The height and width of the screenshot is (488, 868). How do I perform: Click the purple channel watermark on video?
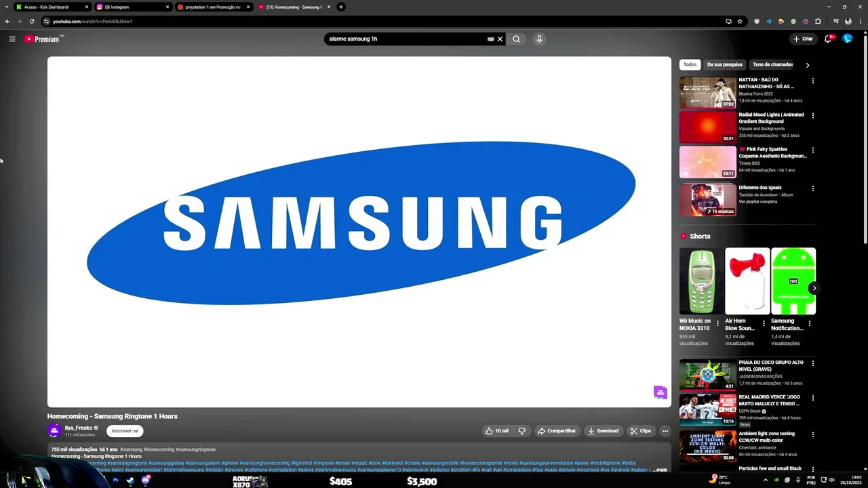tap(660, 392)
